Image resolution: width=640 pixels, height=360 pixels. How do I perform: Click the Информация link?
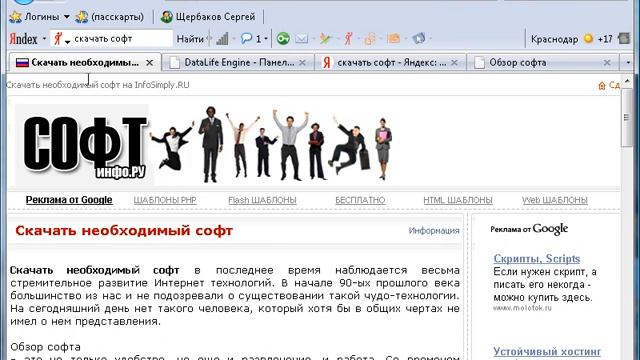434,231
